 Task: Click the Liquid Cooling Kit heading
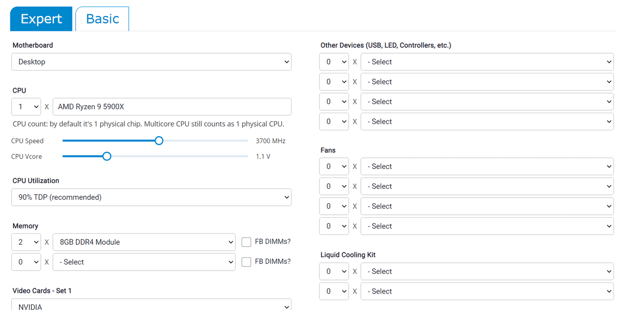point(348,255)
